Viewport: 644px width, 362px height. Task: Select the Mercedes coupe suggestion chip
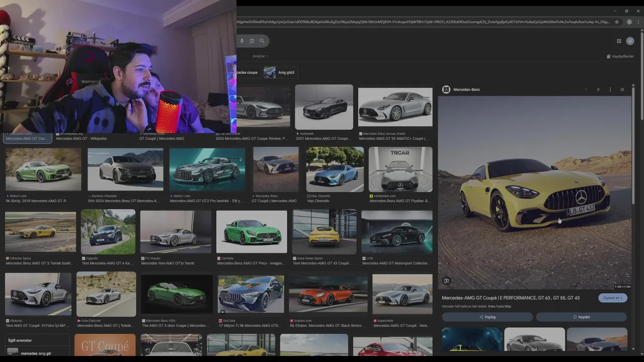coord(248,72)
